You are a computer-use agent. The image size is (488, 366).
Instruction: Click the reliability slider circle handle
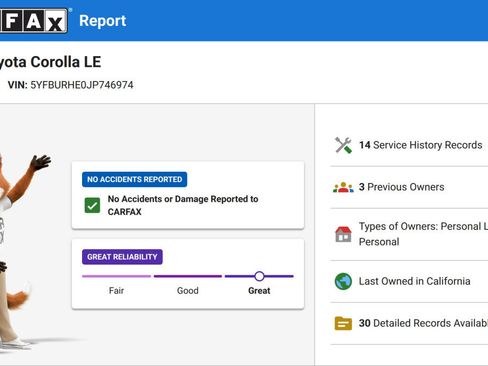[x=259, y=276]
